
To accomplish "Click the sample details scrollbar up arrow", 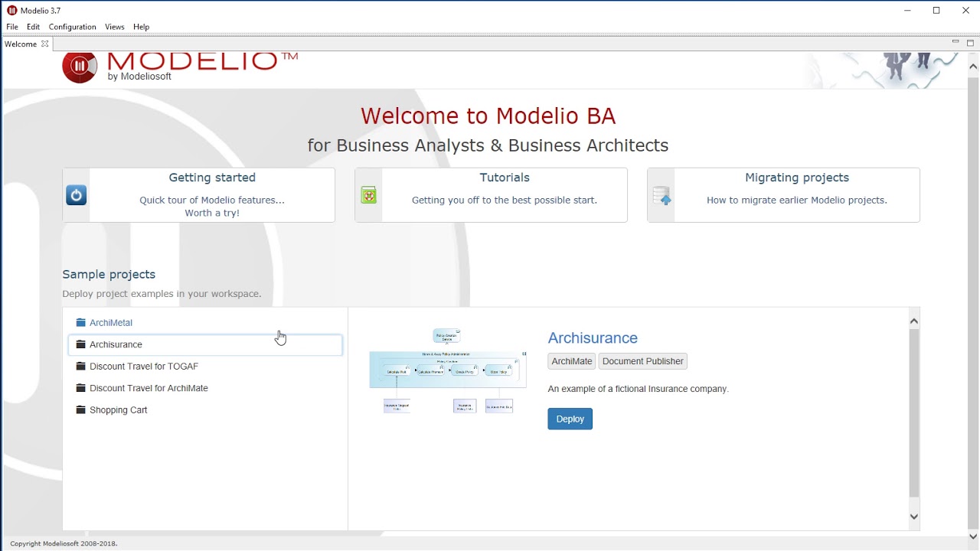I will pyautogui.click(x=913, y=321).
